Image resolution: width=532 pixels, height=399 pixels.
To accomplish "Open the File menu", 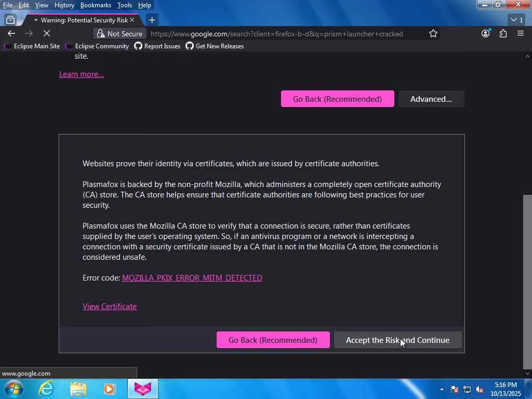I will 8,5.
